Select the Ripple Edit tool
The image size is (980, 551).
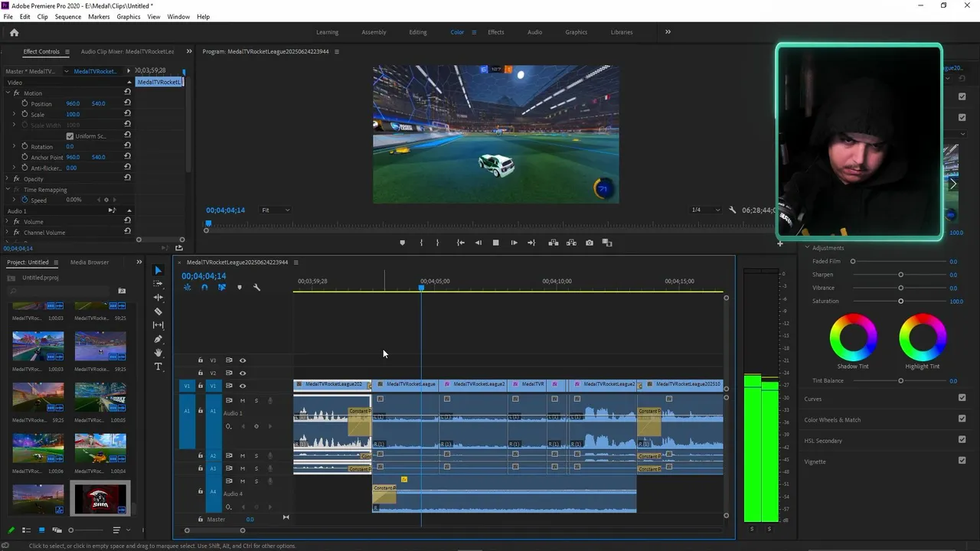click(x=158, y=298)
